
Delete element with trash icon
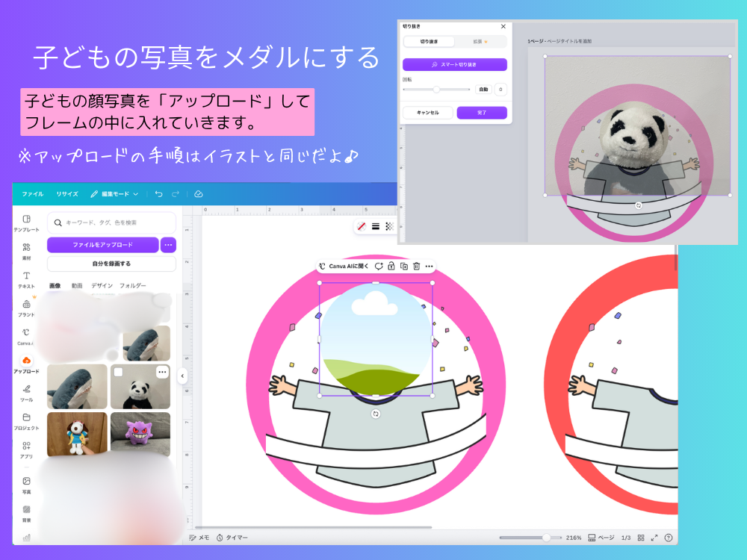[x=416, y=267]
